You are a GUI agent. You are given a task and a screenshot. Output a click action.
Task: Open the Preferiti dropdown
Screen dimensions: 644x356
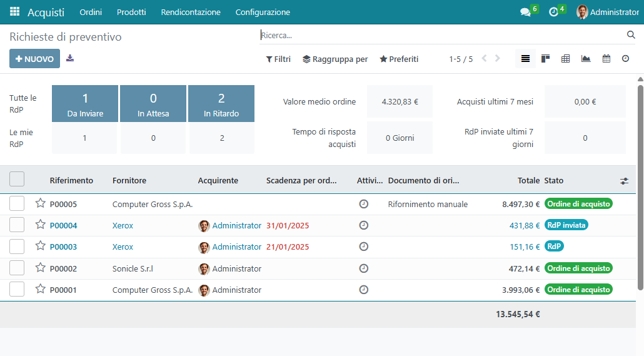399,59
